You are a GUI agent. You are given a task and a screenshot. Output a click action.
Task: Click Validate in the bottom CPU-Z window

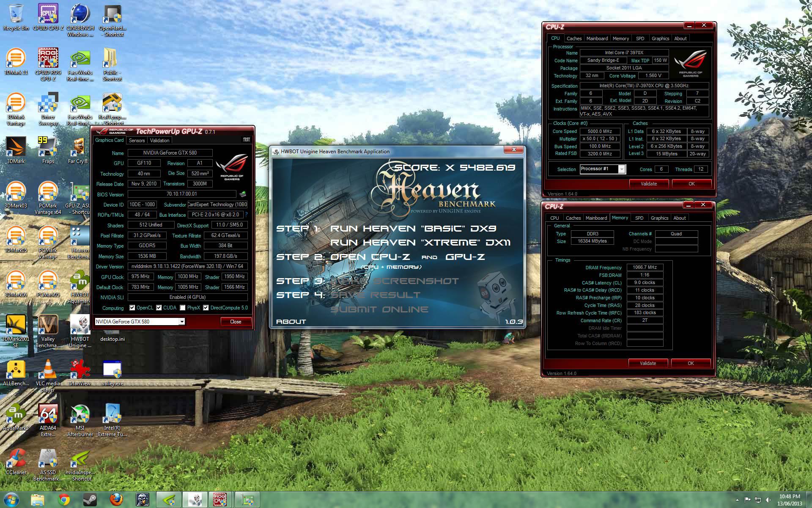(x=648, y=363)
